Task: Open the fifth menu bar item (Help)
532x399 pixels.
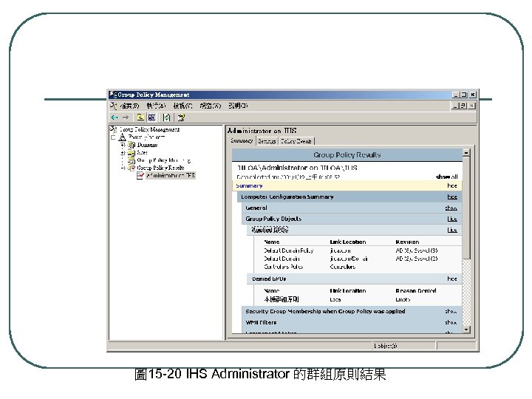Action: point(238,106)
